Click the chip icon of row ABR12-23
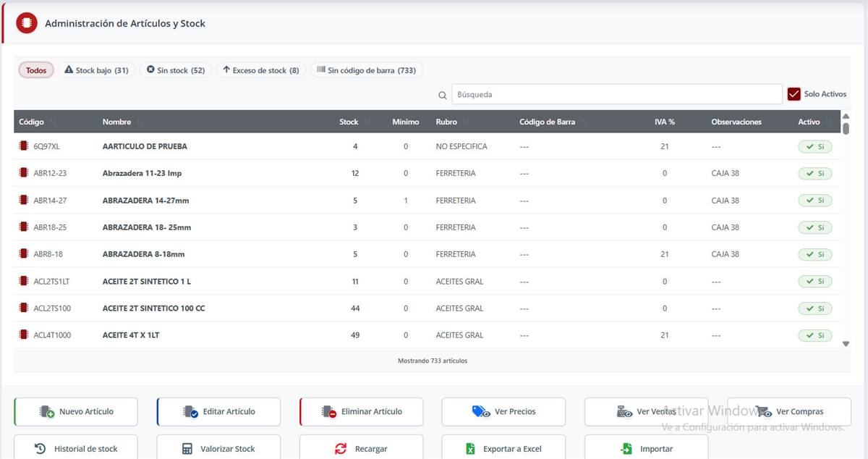This screenshot has height=459, width=868. coord(24,173)
